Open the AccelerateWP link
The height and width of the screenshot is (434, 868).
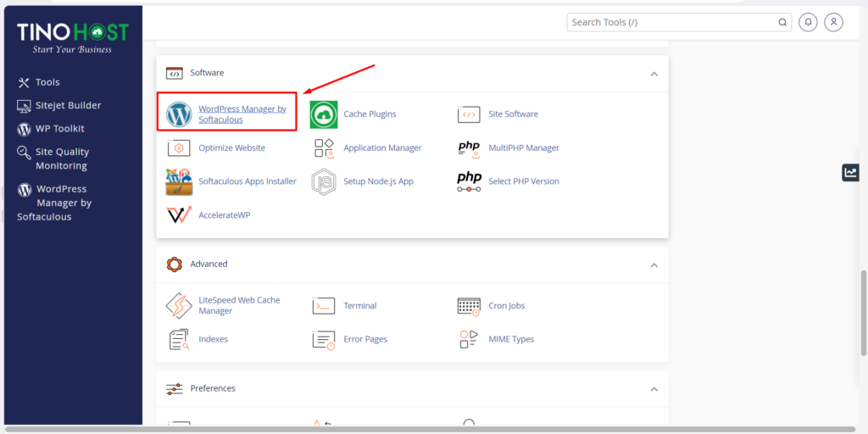pyautogui.click(x=224, y=214)
